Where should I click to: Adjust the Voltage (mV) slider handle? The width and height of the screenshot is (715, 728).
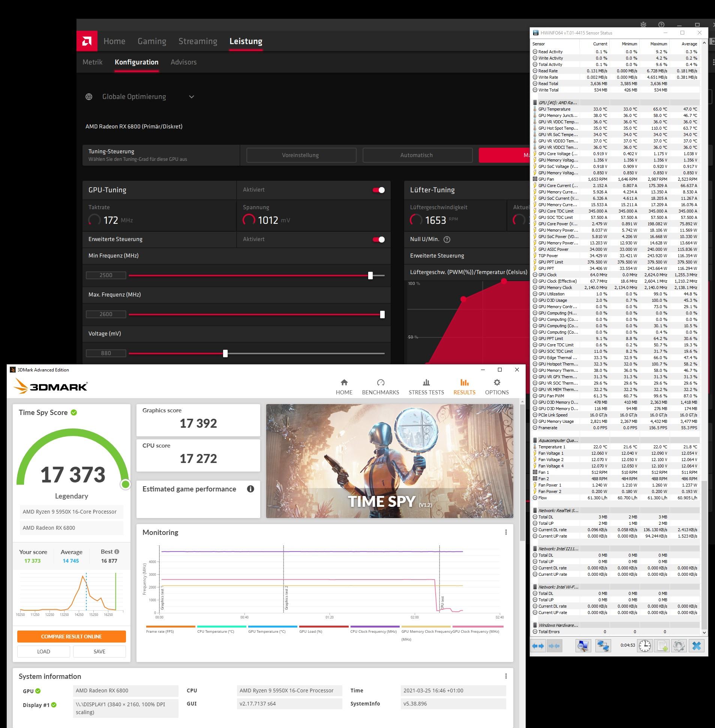(x=225, y=354)
